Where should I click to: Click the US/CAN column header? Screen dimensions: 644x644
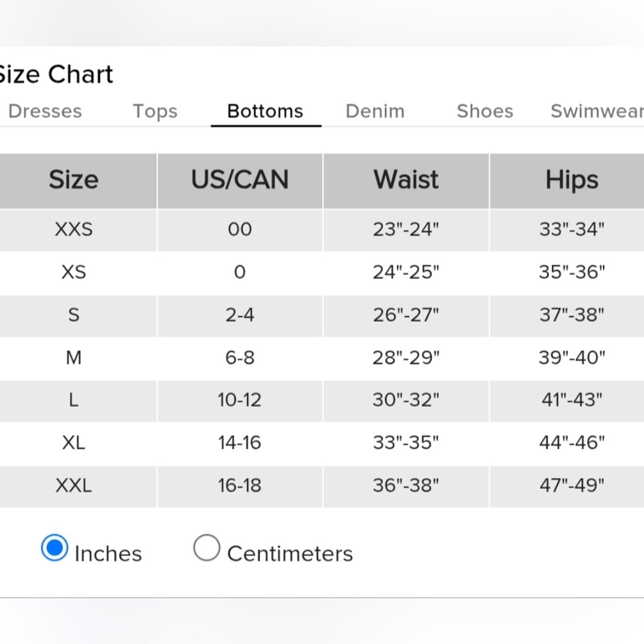coord(240,180)
